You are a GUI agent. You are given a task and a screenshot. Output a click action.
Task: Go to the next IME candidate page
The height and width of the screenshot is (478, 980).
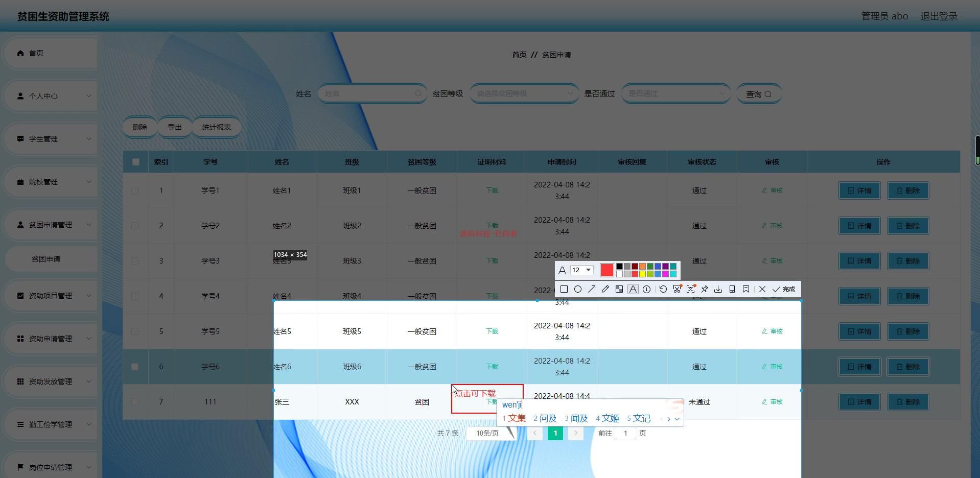pos(668,419)
